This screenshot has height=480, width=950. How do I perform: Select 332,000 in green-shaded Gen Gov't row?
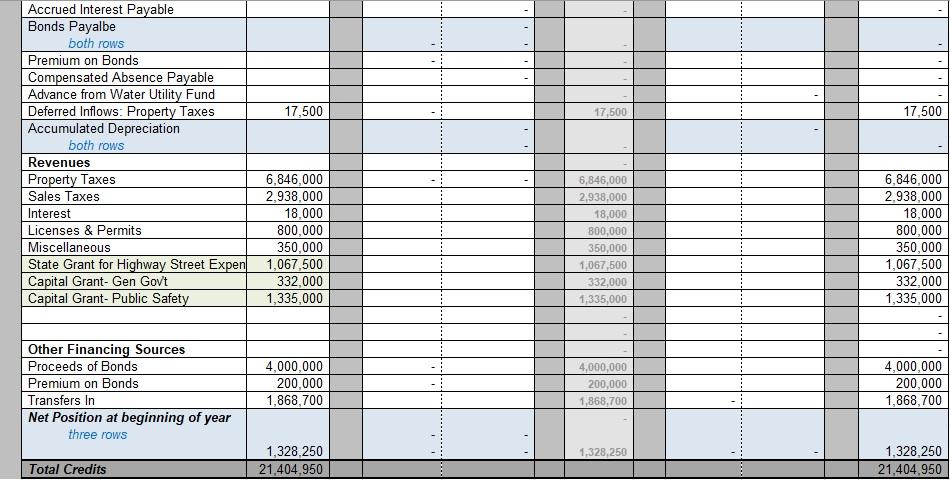300,281
